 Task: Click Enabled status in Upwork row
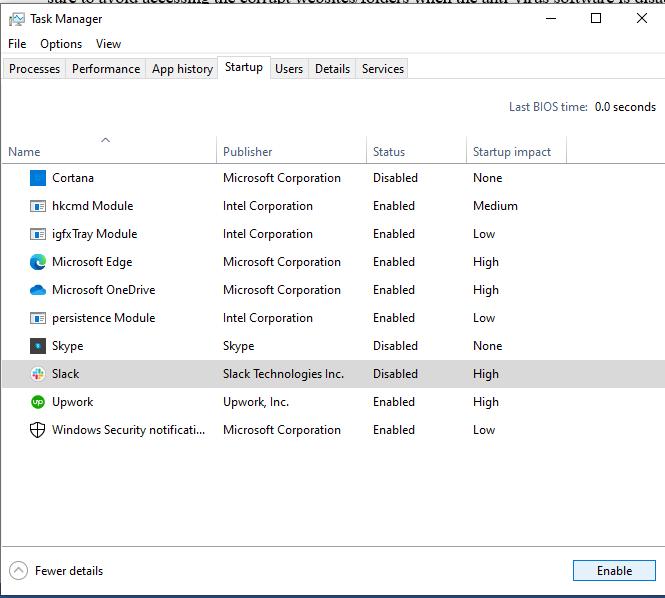[x=394, y=402]
